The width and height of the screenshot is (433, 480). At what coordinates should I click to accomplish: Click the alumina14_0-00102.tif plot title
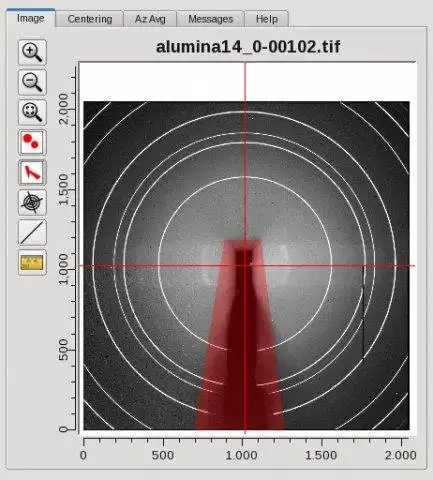(248, 47)
